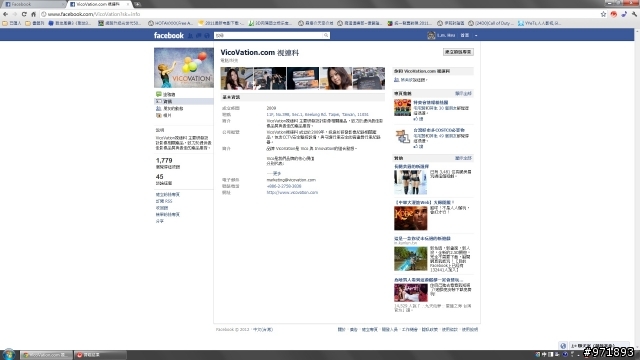
Task: Click the second taskbar program button
Action: (x=100, y=355)
